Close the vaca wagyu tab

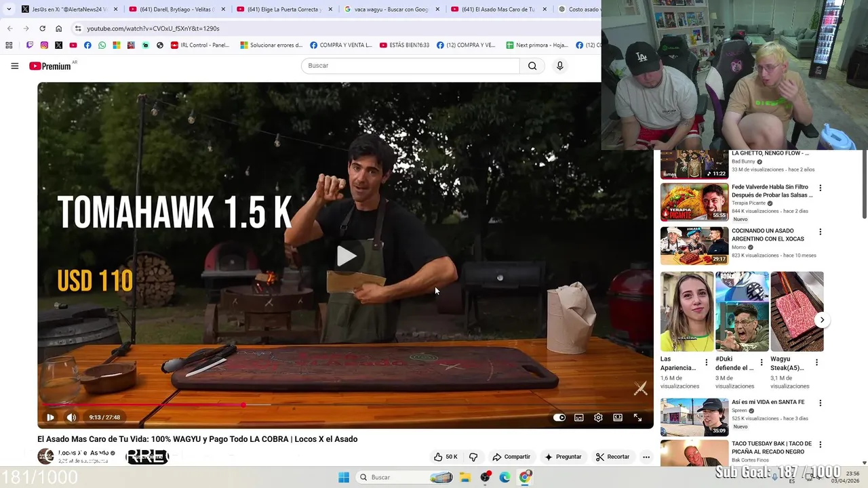coord(437,9)
